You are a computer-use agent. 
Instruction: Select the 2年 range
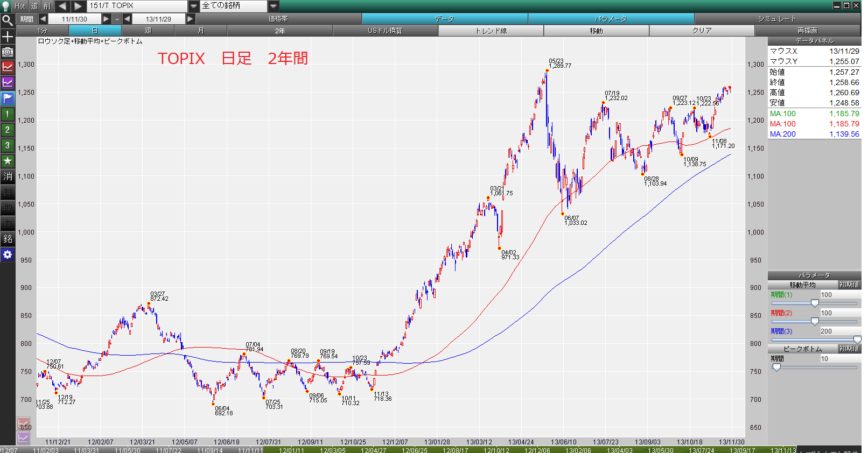[280, 31]
